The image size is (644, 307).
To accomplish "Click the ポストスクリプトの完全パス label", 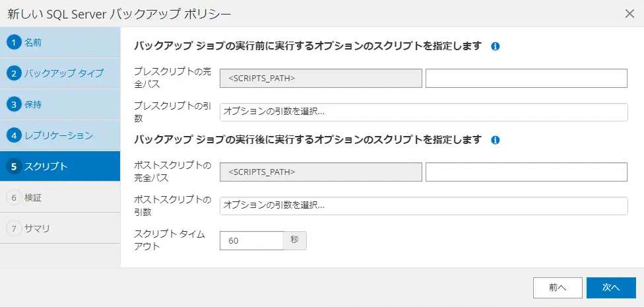I will [x=172, y=172].
